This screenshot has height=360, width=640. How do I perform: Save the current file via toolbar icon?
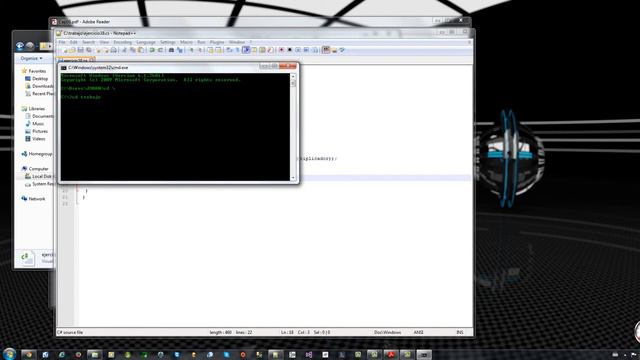pos(80,50)
